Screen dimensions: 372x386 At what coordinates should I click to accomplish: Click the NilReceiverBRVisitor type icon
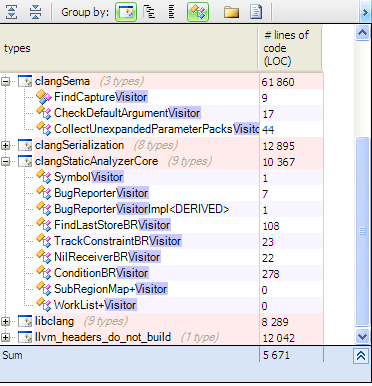(44, 257)
